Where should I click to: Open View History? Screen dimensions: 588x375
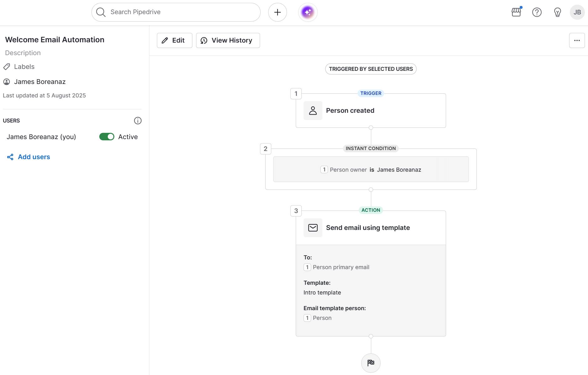click(x=228, y=40)
